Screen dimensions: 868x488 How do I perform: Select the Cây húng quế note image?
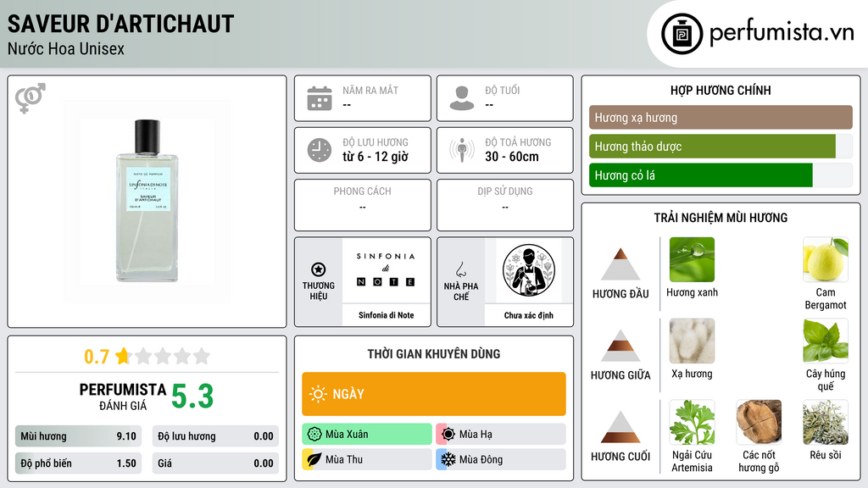click(826, 341)
